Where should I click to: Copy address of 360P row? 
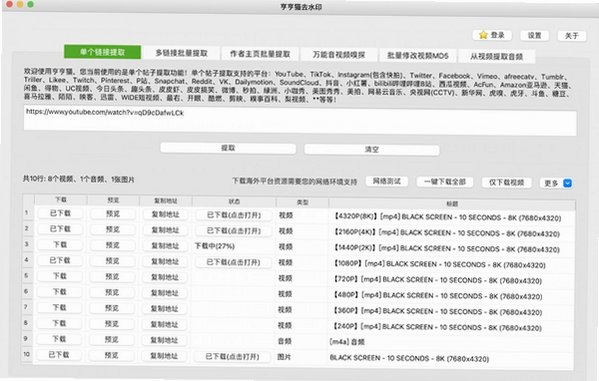coord(164,309)
